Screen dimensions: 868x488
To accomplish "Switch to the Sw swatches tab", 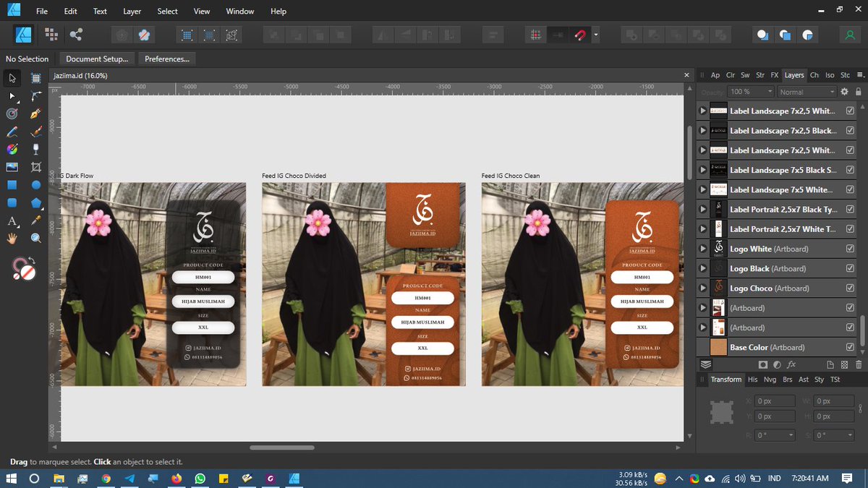I will (x=745, y=74).
